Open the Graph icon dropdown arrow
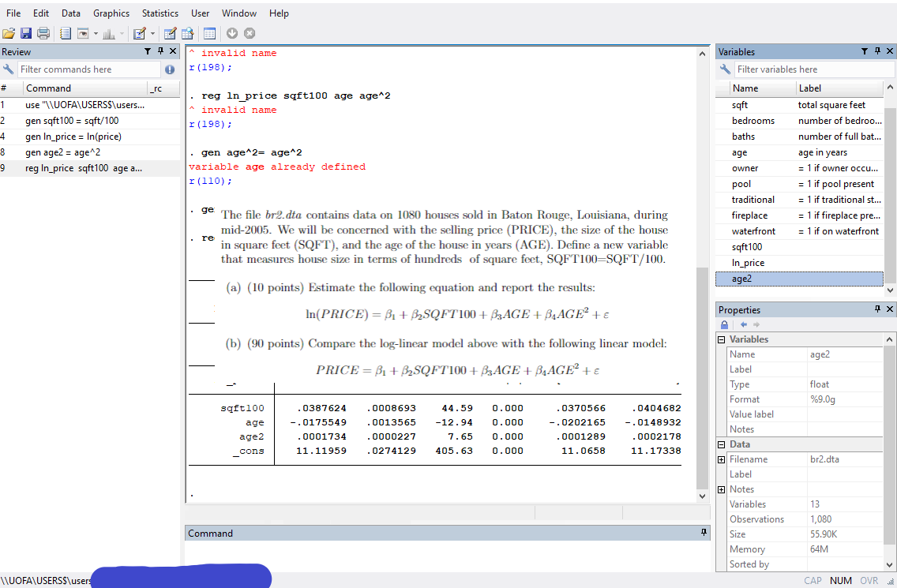Image resolution: width=897 pixels, height=588 pixels. tap(122, 34)
